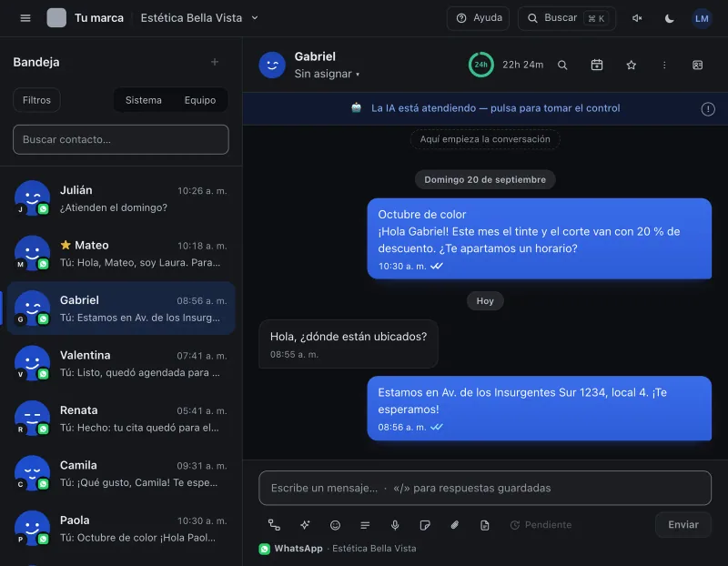Image resolution: width=728 pixels, height=566 pixels.
Task: Click the info icon on the AI banner
Action: click(708, 109)
